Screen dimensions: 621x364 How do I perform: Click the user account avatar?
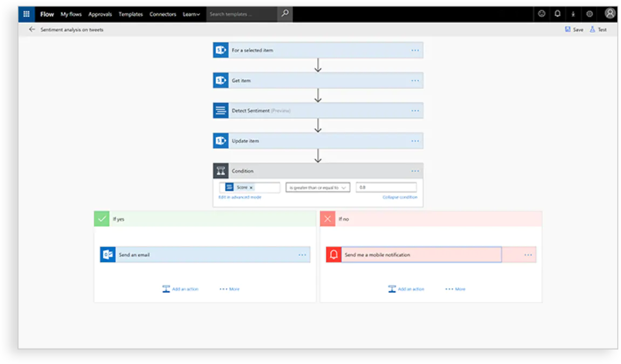pyautogui.click(x=610, y=14)
